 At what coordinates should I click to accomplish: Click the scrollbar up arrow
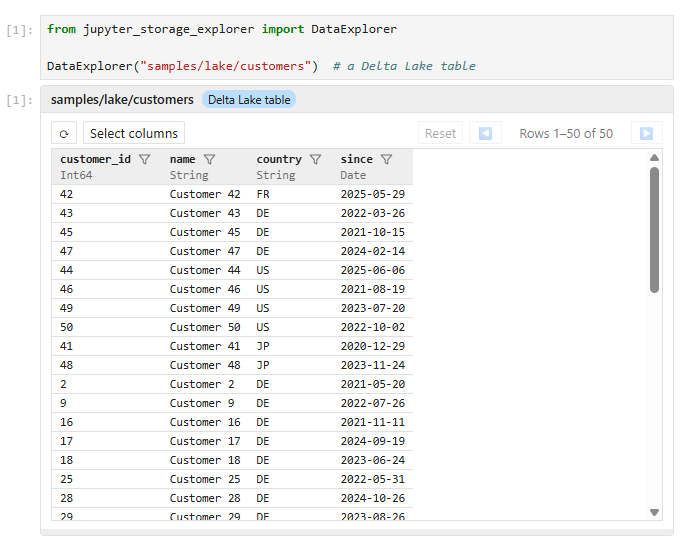(655, 157)
